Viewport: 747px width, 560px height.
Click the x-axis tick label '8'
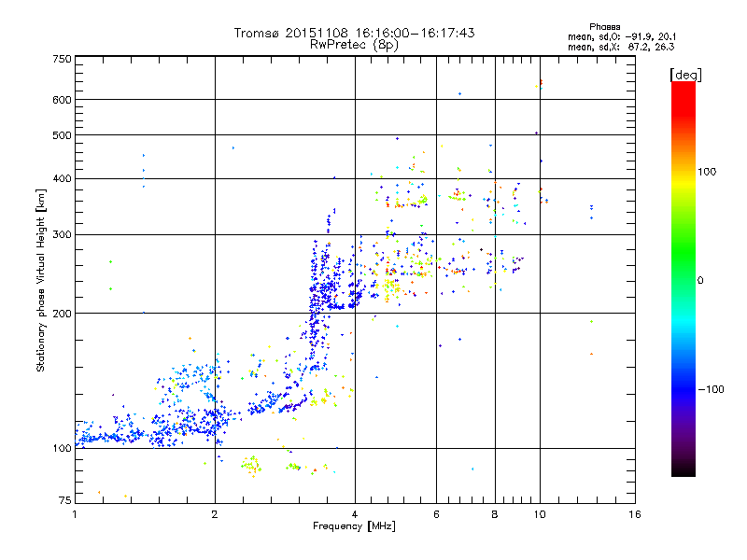(x=495, y=514)
